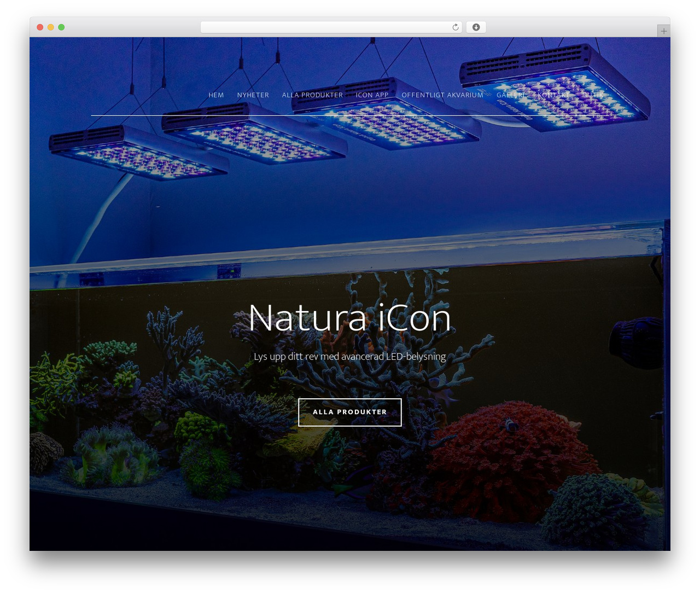
Task: Visit the GALLERI page
Action: point(511,95)
